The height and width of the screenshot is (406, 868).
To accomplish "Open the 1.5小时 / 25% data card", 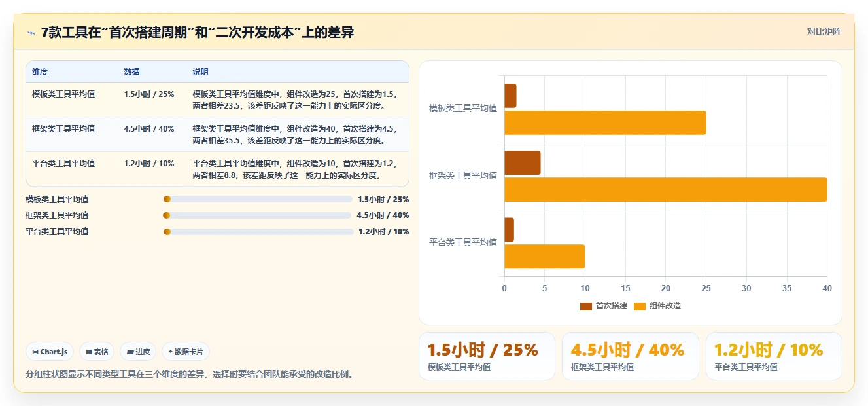I will tap(487, 356).
